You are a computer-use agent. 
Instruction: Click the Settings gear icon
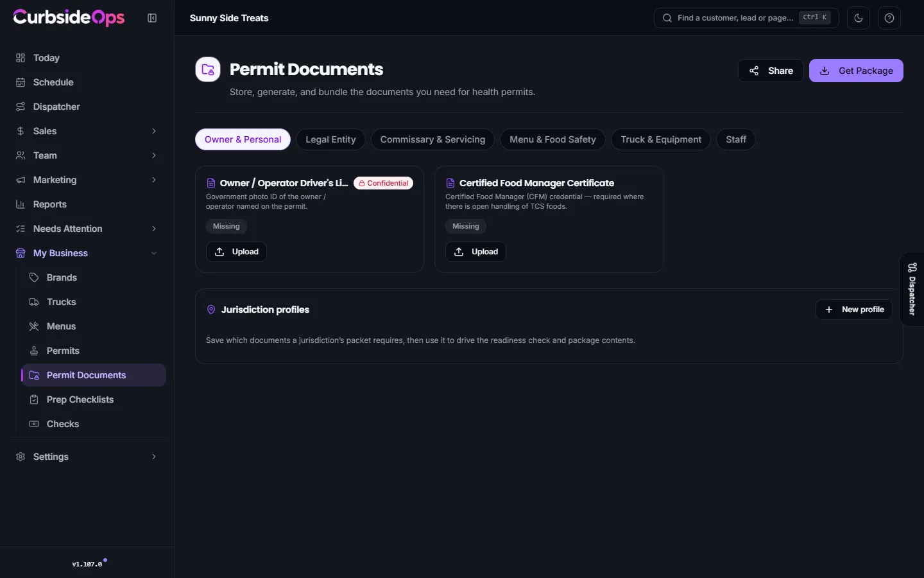(21, 457)
